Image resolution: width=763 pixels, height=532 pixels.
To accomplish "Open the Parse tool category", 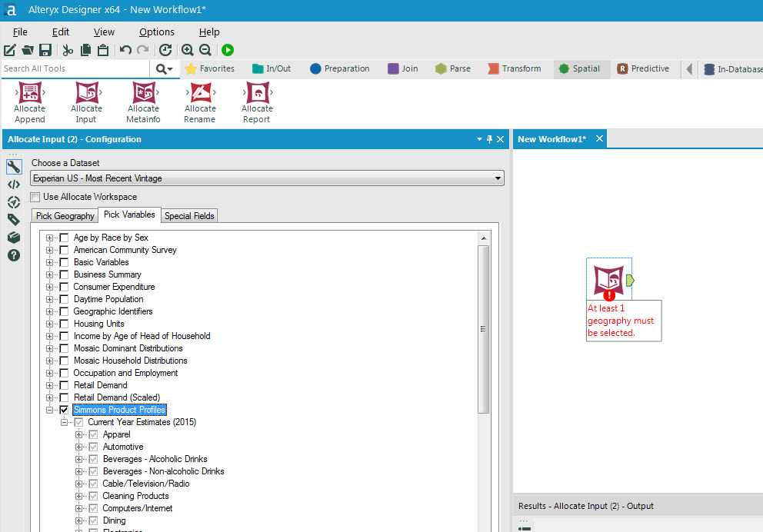I will (453, 69).
